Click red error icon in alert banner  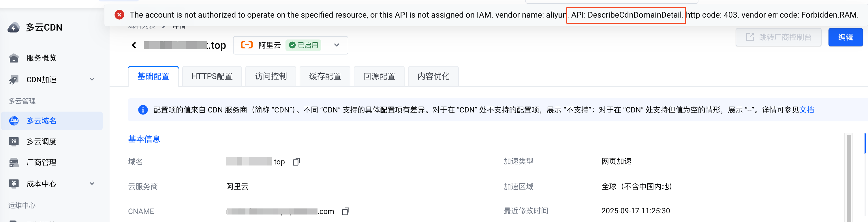[119, 15]
